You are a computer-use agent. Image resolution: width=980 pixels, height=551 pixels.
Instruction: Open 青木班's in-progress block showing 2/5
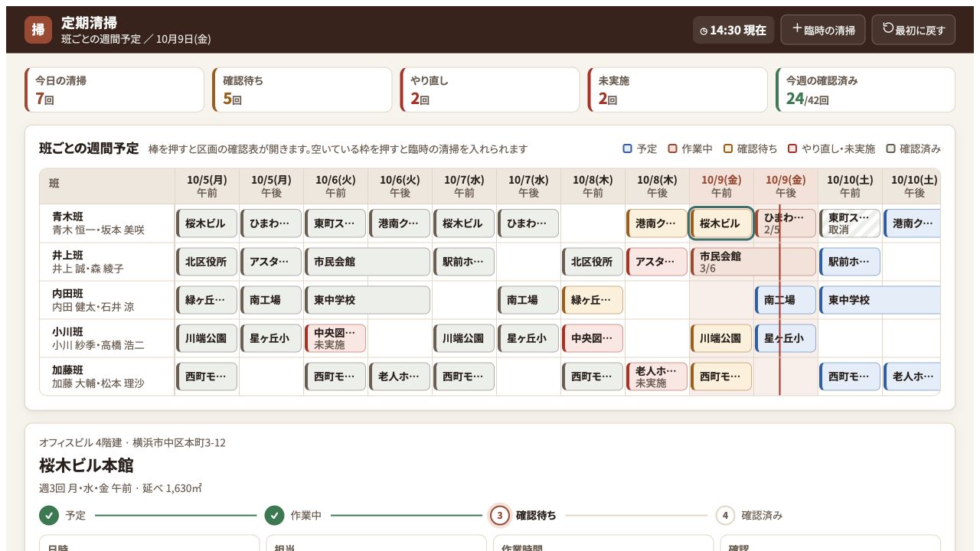[786, 223]
